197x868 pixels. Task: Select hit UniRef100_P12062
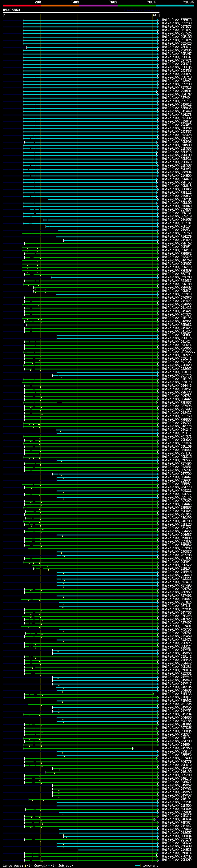click(176, 81)
